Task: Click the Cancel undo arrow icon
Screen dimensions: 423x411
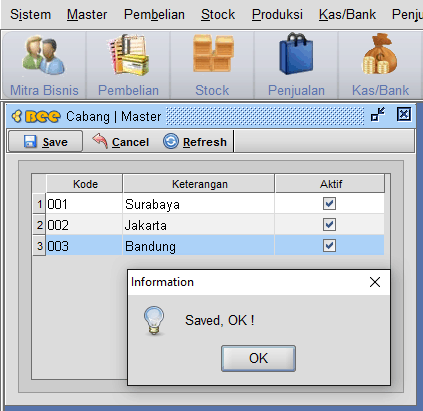Action: click(x=100, y=141)
